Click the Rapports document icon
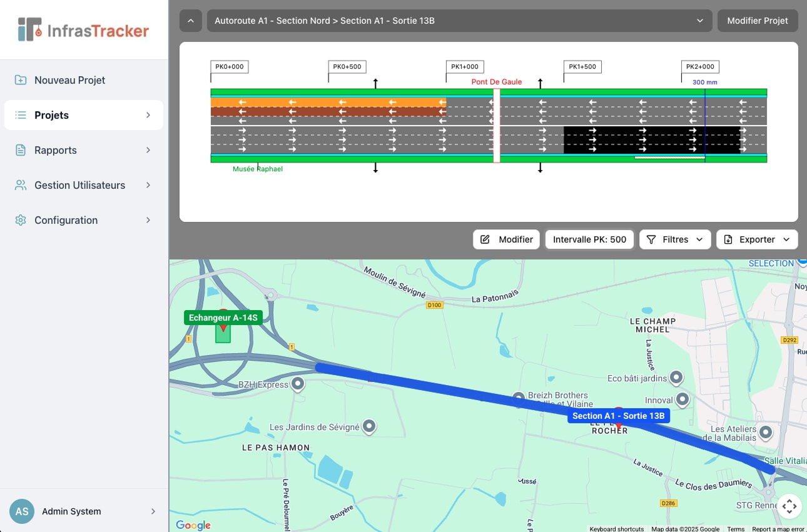807x532 pixels. (19, 150)
